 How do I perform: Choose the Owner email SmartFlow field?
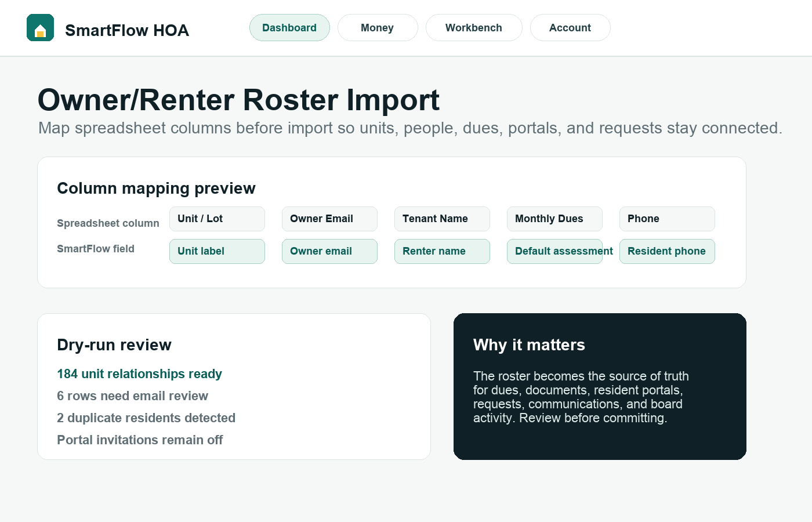[x=329, y=251]
